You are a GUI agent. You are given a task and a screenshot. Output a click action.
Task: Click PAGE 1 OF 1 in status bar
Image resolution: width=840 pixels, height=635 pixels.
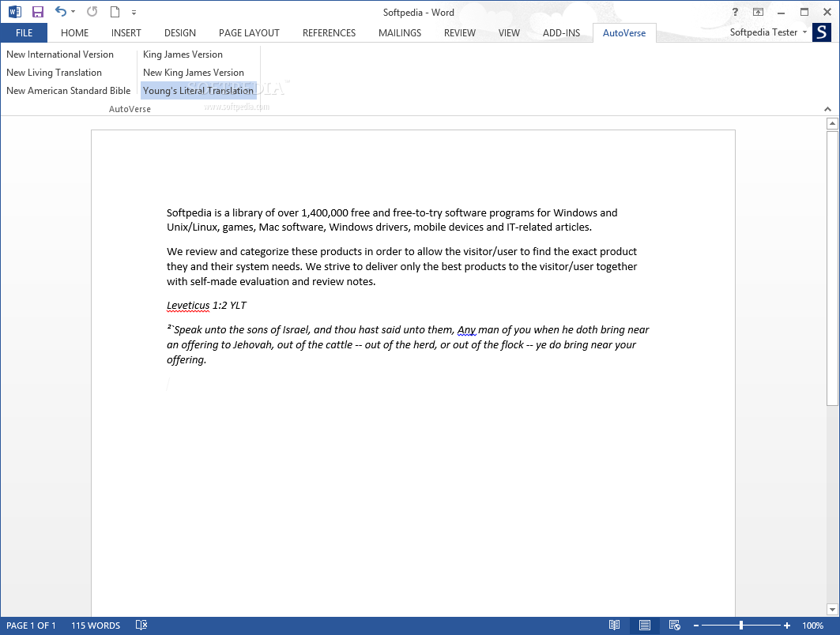(31, 626)
